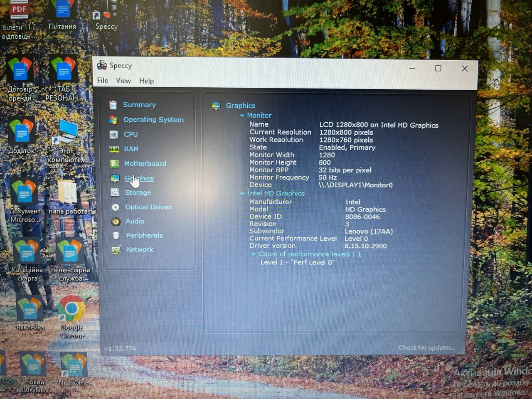Collapse Count of performance levels node
The height and width of the screenshot is (399, 532).
(254, 254)
